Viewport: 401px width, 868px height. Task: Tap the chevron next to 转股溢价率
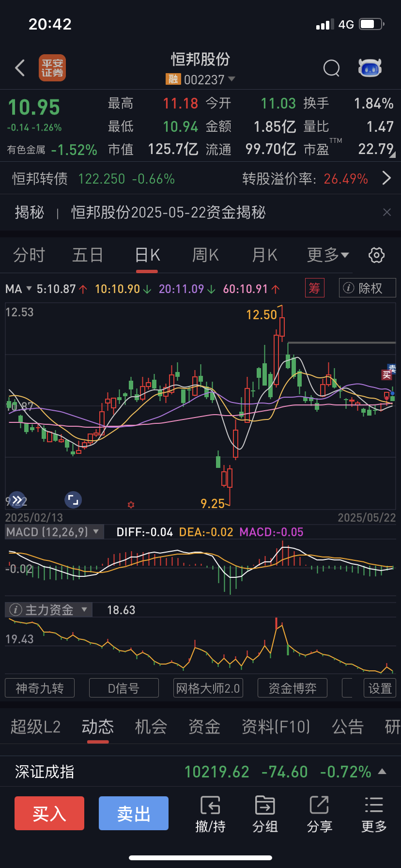pos(386,178)
